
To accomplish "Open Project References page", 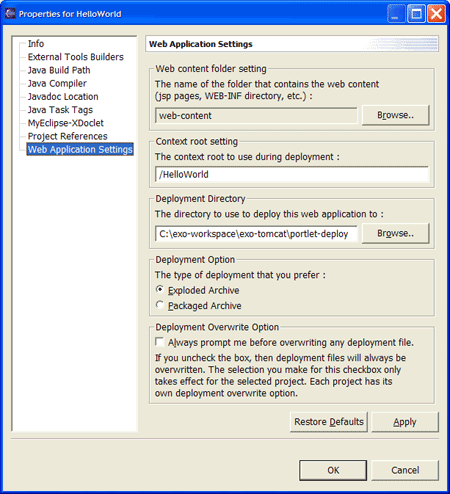I will point(67,136).
